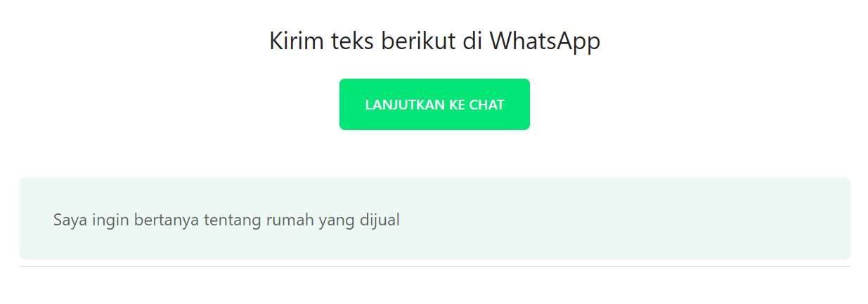
Task: Click the horizontal divider below the message box
Action: coord(434,266)
